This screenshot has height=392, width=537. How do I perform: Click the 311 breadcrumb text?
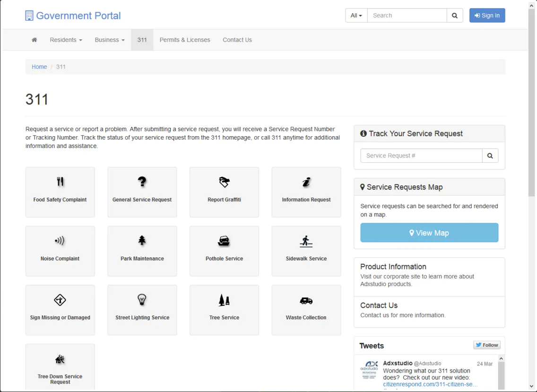point(61,67)
